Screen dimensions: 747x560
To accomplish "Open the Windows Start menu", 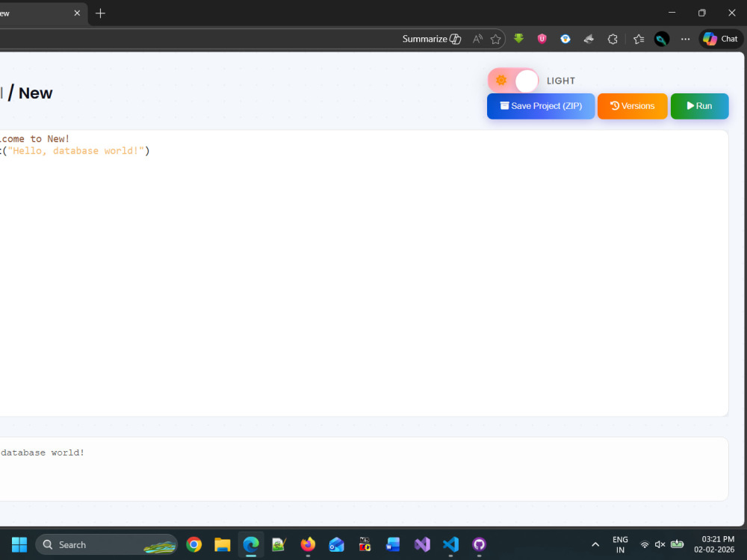I will [19, 544].
